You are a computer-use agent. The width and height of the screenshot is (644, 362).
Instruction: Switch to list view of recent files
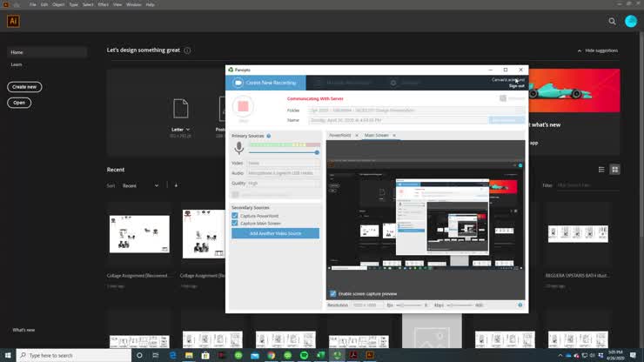tap(600, 170)
